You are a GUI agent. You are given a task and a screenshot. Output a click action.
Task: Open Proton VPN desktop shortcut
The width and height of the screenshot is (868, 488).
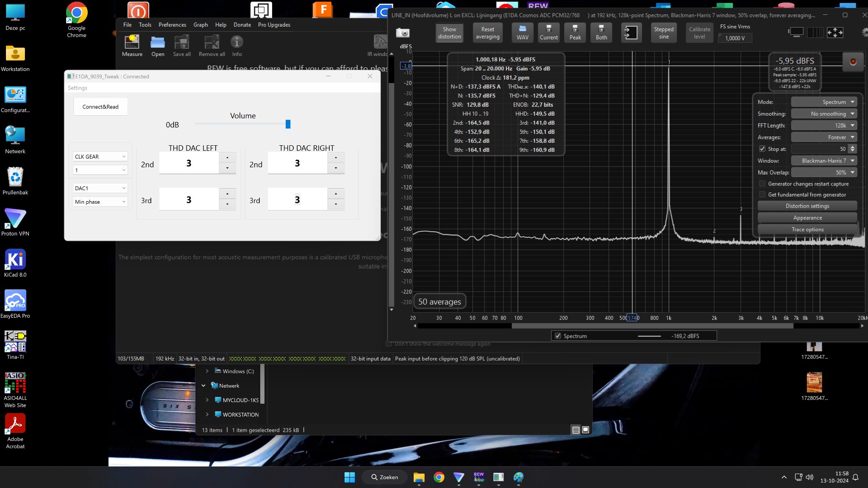tap(15, 222)
